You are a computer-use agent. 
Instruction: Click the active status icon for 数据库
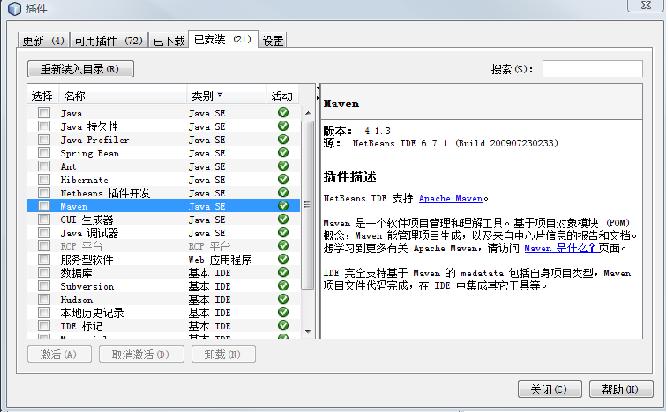[283, 272]
